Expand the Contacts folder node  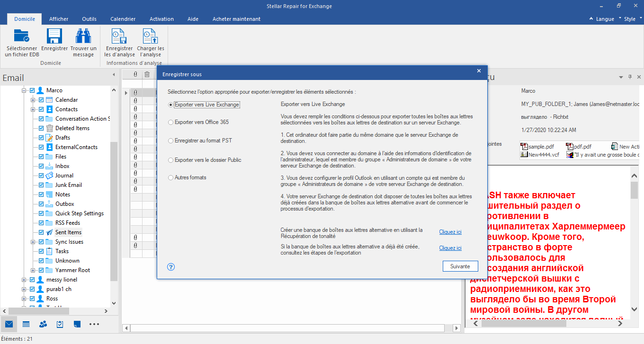coord(33,109)
